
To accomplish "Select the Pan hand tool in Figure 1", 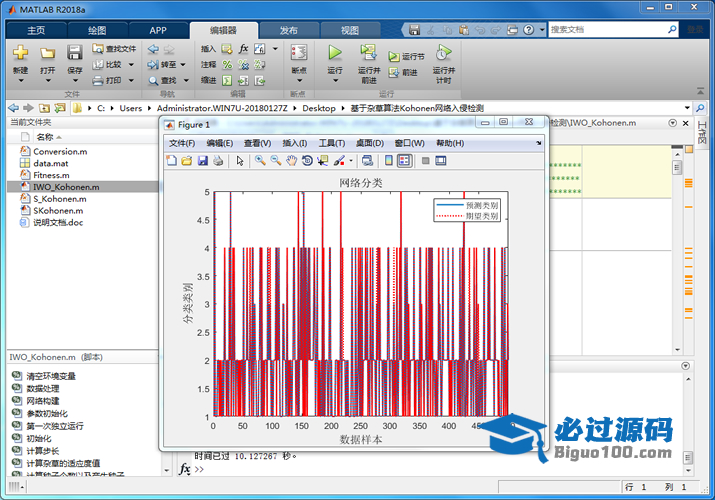I will (291, 160).
